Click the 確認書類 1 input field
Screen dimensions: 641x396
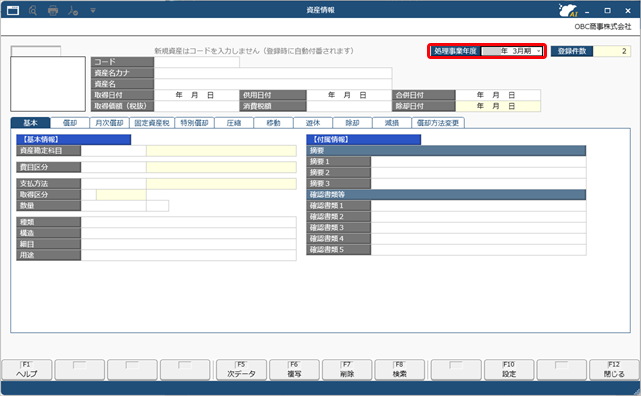click(x=478, y=206)
